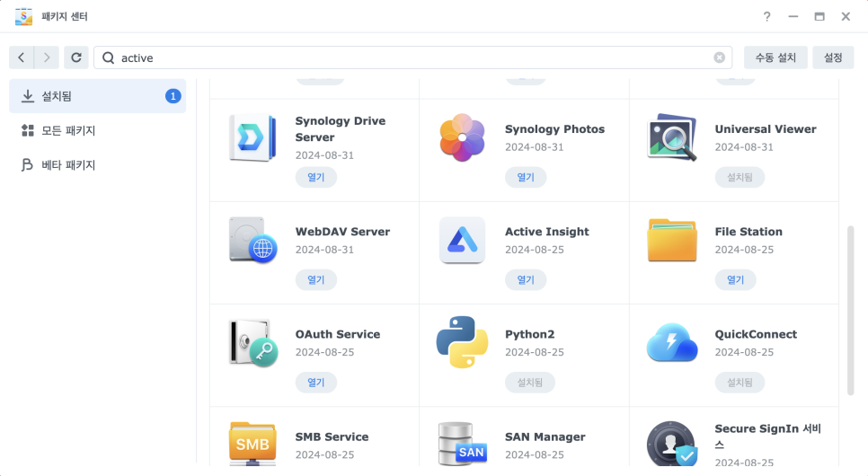The image size is (868, 476).
Task: Click the Beta packages B icon in the sidebar
Action: coord(27,165)
